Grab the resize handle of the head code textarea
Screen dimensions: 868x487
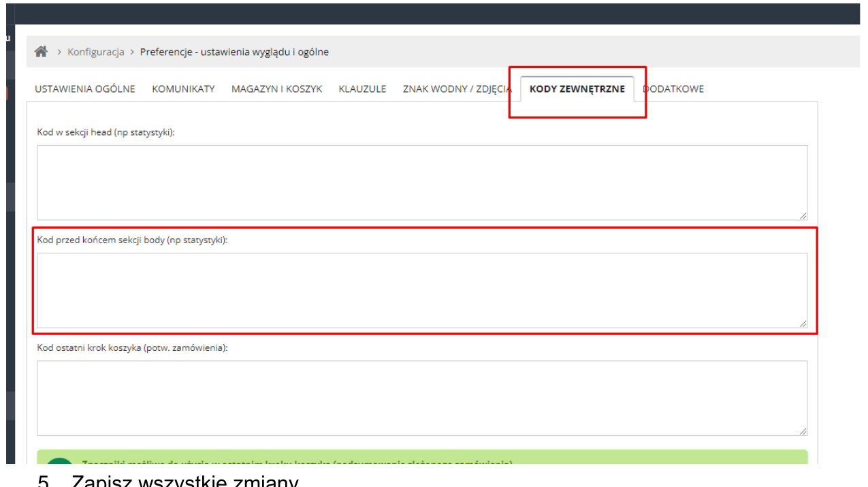[803, 216]
